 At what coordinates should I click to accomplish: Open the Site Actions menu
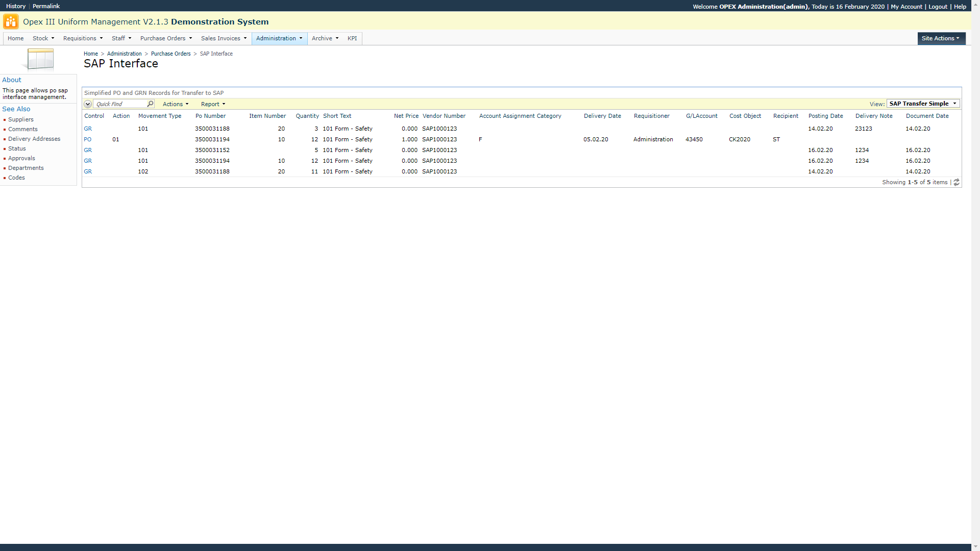click(x=941, y=38)
